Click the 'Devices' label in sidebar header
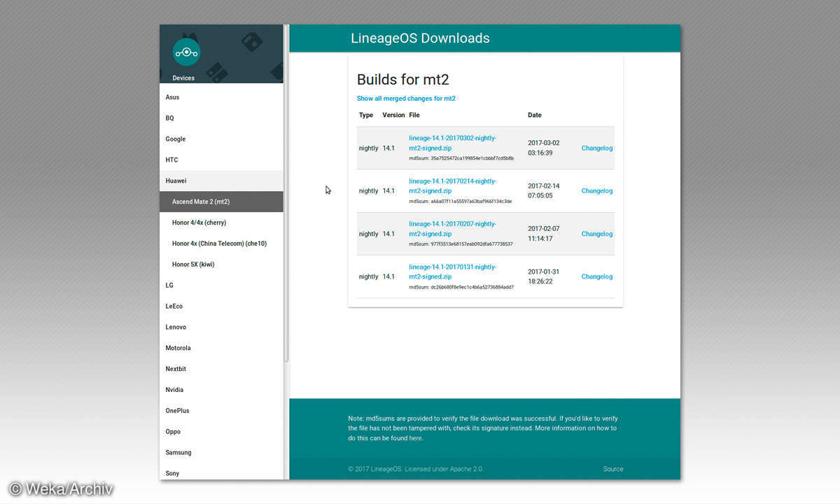Viewport: 840px width, 504px height. click(183, 78)
